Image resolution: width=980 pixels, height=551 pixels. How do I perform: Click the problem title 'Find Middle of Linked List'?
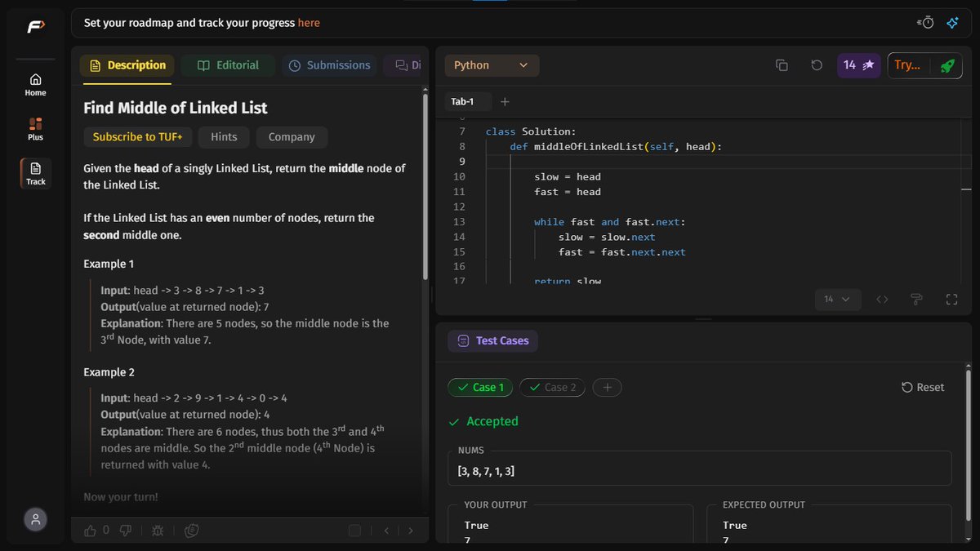coord(176,108)
